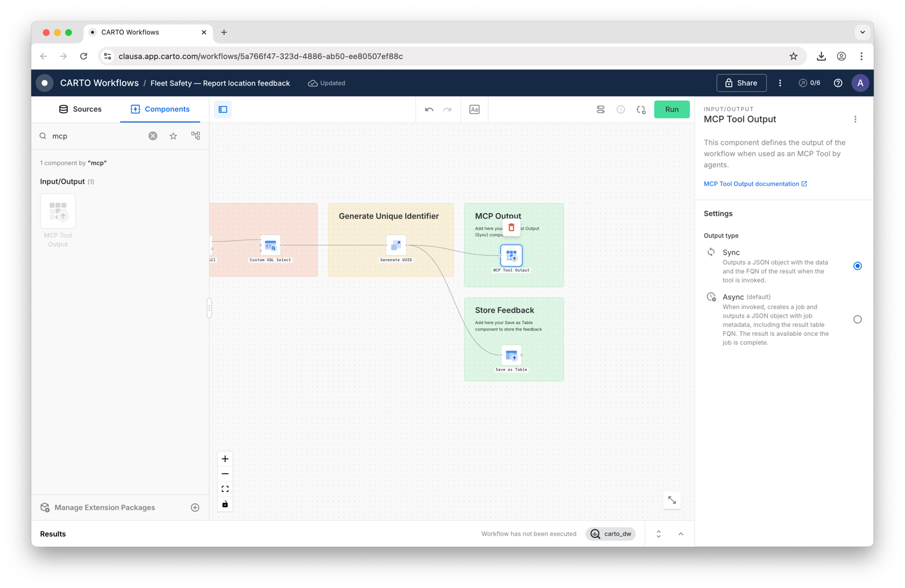Delete the MCP Tool Output node
Screen dimensions: 905x588
[511, 227]
